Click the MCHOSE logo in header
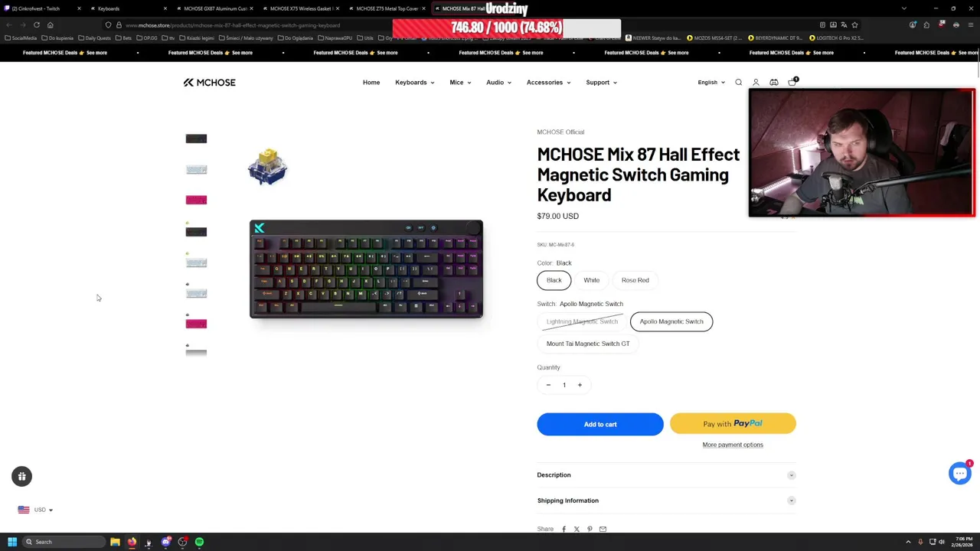 pyautogui.click(x=209, y=83)
